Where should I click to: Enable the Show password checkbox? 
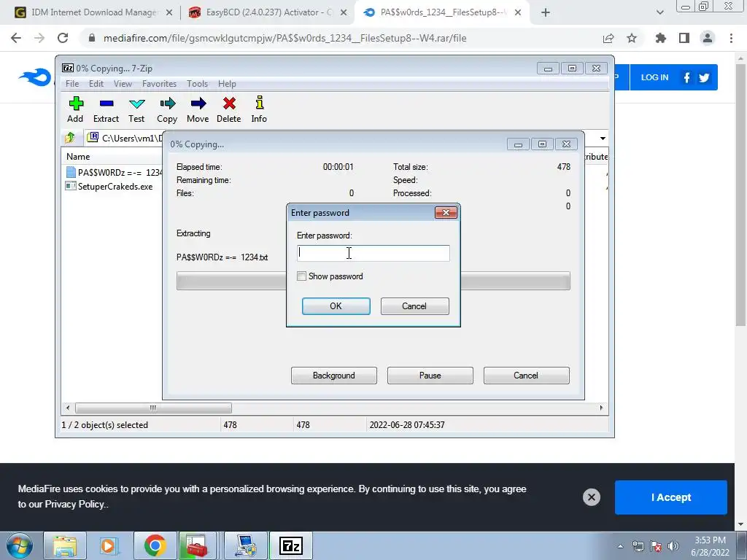pyautogui.click(x=301, y=276)
